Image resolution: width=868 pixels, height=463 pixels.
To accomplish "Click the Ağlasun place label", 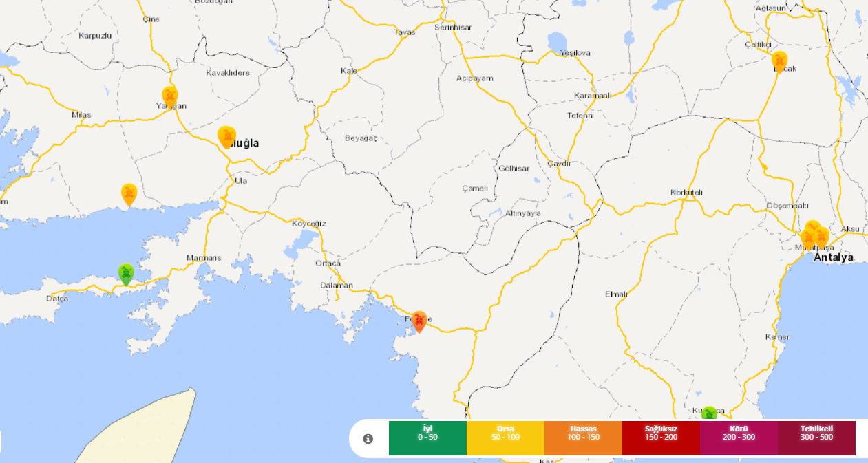I will tap(770, 8).
